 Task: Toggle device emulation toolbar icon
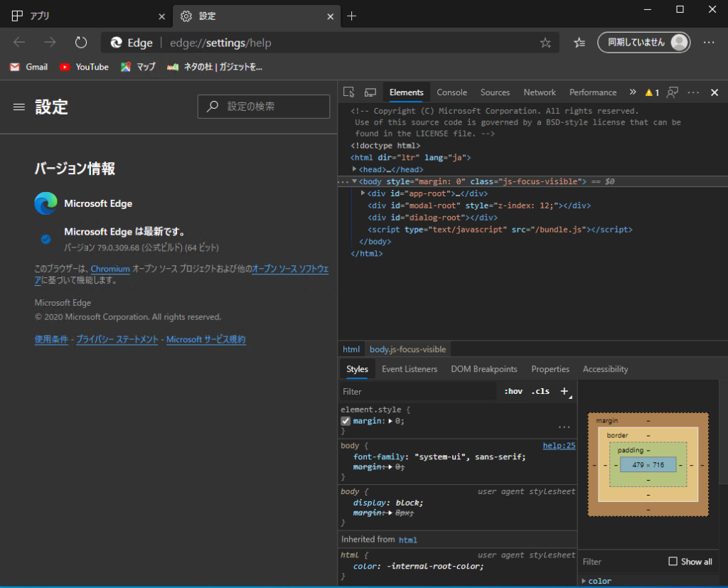370,92
